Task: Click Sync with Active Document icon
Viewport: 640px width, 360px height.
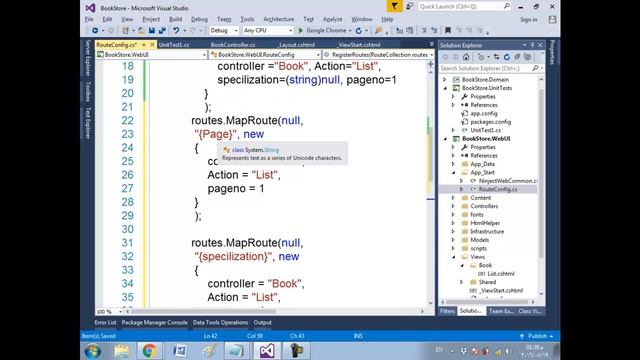Action: coord(496,57)
